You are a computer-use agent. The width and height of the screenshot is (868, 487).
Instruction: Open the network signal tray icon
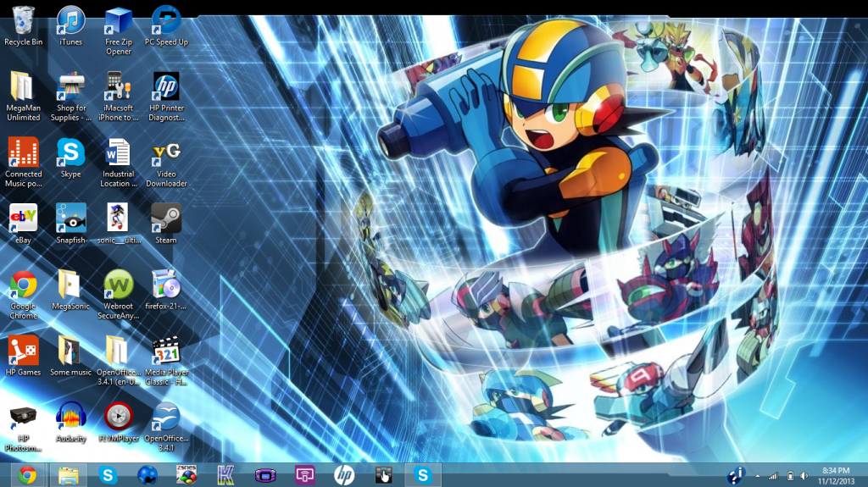coord(773,476)
